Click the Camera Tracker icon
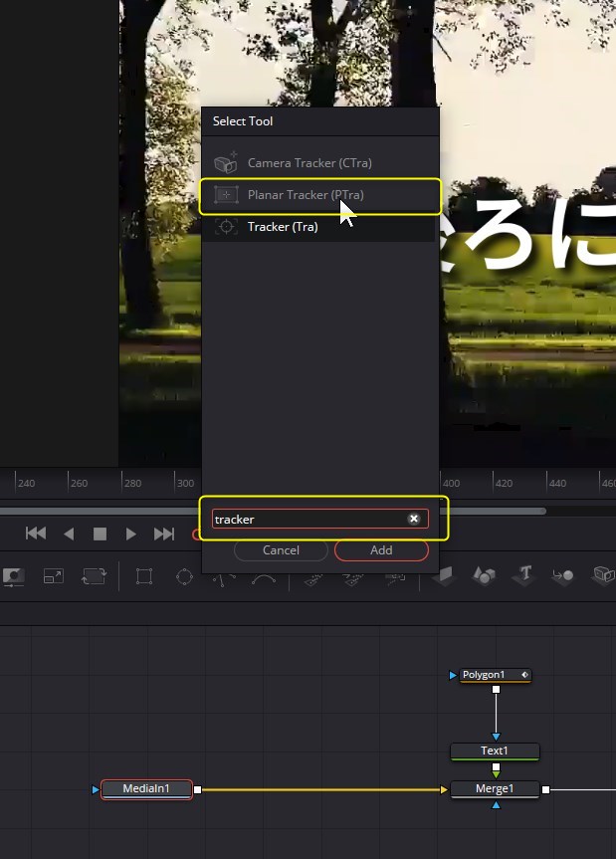This screenshot has height=859, width=616. (x=226, y=162)
